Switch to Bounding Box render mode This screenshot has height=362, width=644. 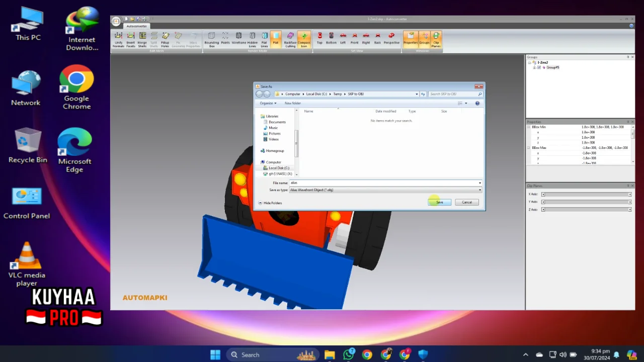click(x=211, y=39)
